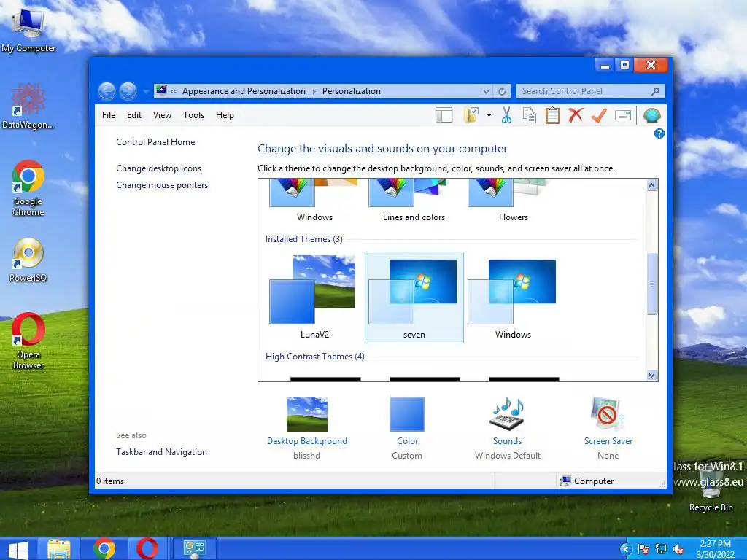Click the Control Panel taskbar button

(x=194, y=549)
